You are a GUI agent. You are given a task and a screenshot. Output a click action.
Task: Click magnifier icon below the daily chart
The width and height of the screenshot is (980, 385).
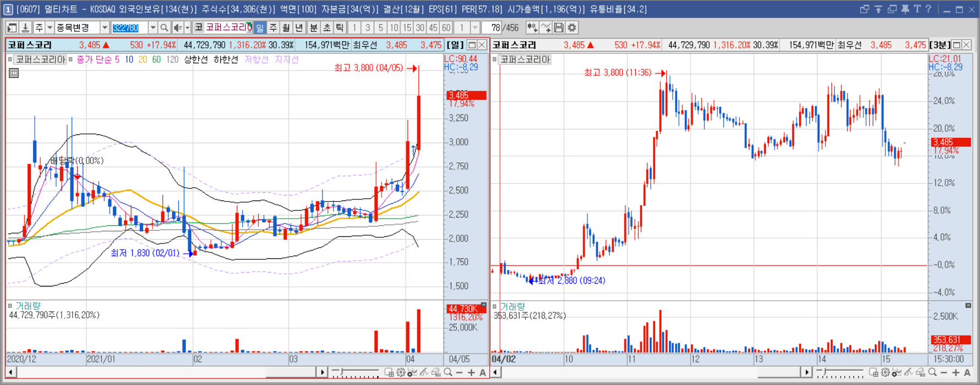448,373
